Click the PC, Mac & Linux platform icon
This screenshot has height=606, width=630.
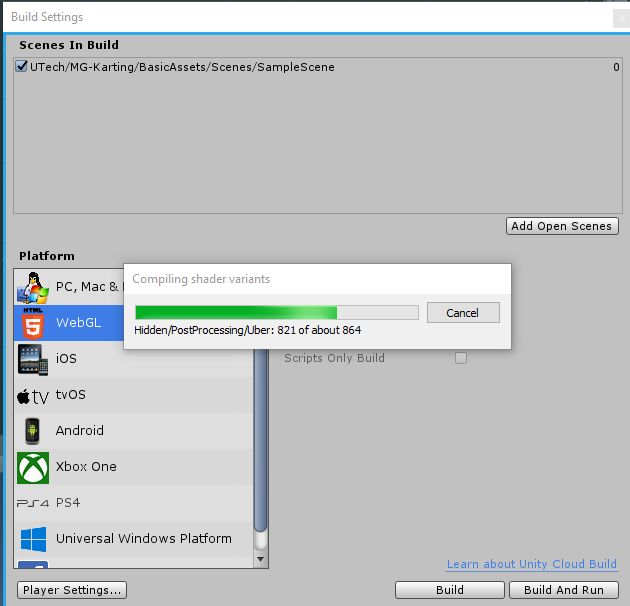coord(34,287)
